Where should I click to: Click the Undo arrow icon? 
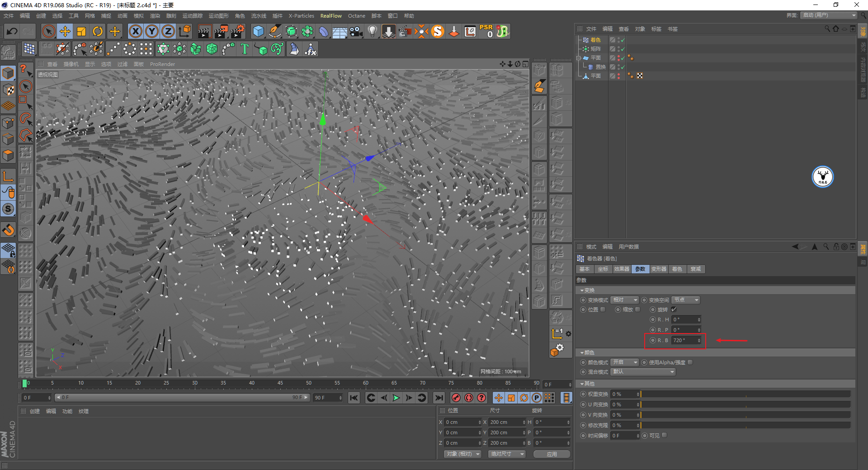click(x=12, y=31)
